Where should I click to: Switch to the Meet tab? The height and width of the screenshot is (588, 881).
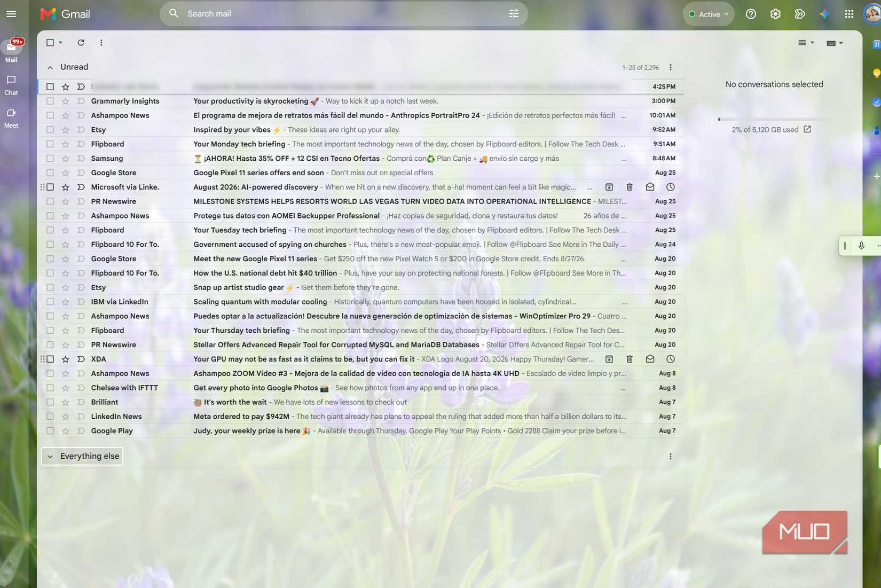[x=11, y=118]
